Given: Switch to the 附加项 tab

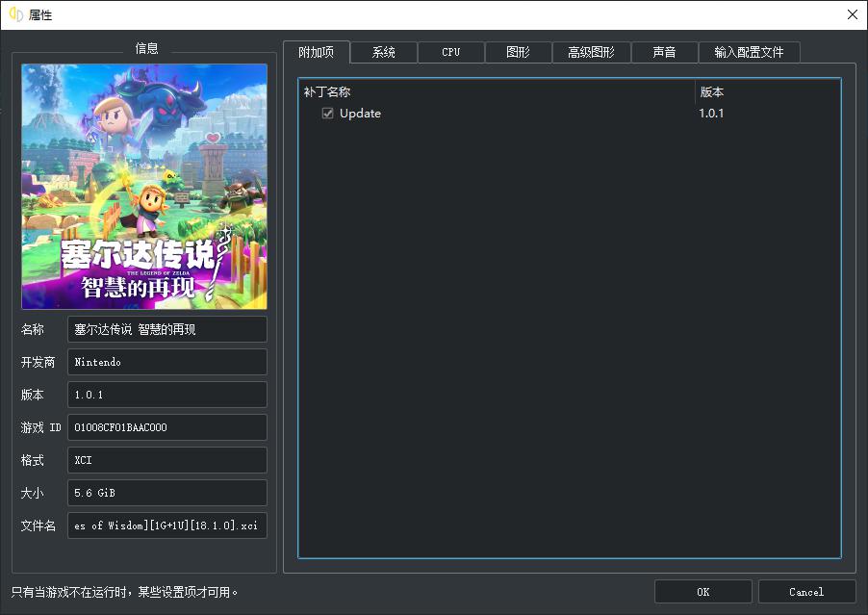Looking at the screenshot, I should pos(316,52).
